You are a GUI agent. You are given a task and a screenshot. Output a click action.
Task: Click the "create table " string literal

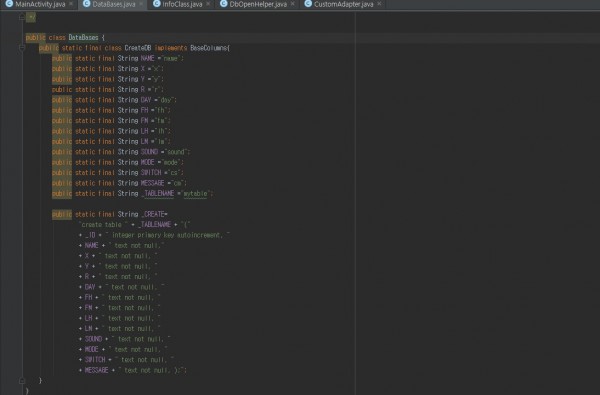(102, 225)
